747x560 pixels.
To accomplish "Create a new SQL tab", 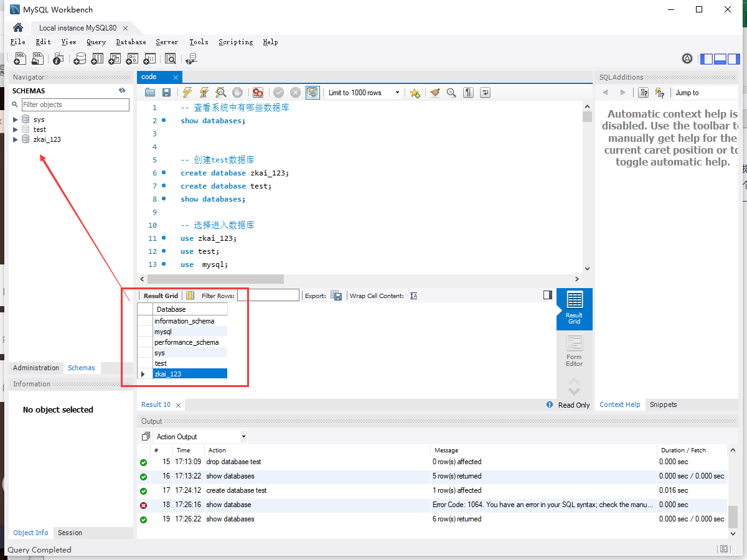I will tap(21, 58).
